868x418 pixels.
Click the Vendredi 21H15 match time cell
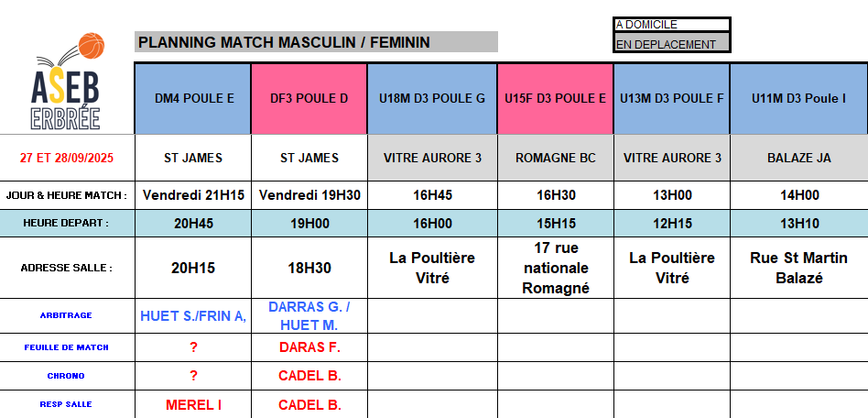tap(193, 194)
